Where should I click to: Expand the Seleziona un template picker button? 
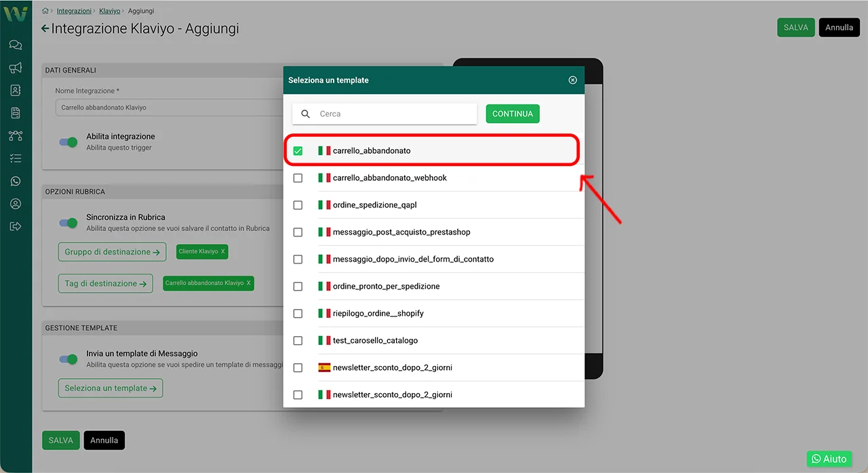coord(111,388)
